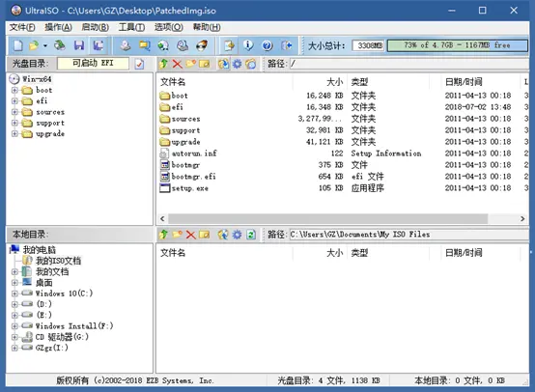Refresh the local directory with the refresh icon

point(251,235)
